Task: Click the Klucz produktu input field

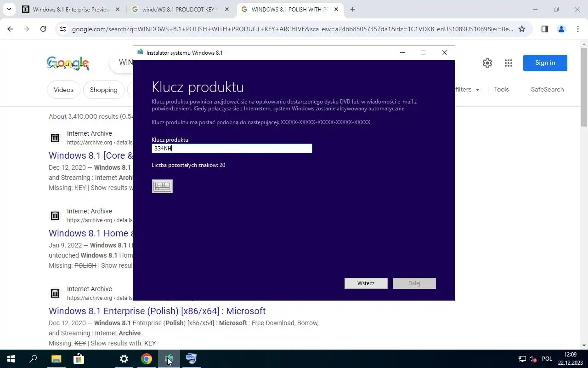Action: click(x=232, y=148)
